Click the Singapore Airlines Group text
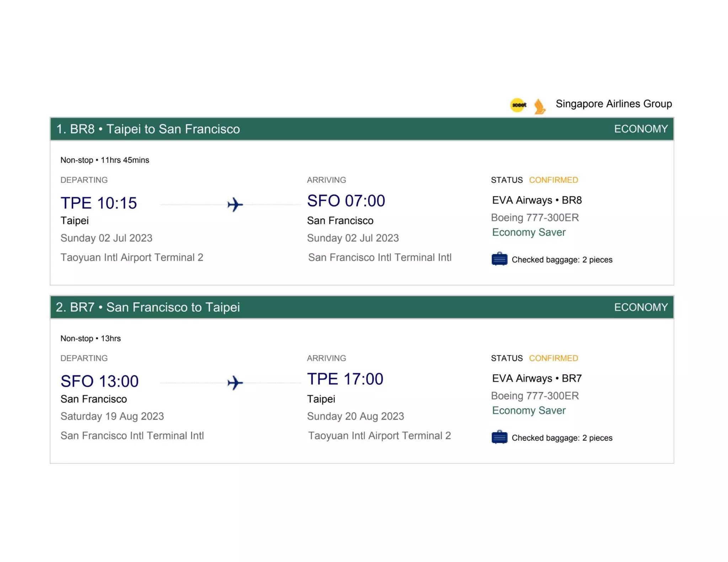728x562 pixels. pos(614,104)
